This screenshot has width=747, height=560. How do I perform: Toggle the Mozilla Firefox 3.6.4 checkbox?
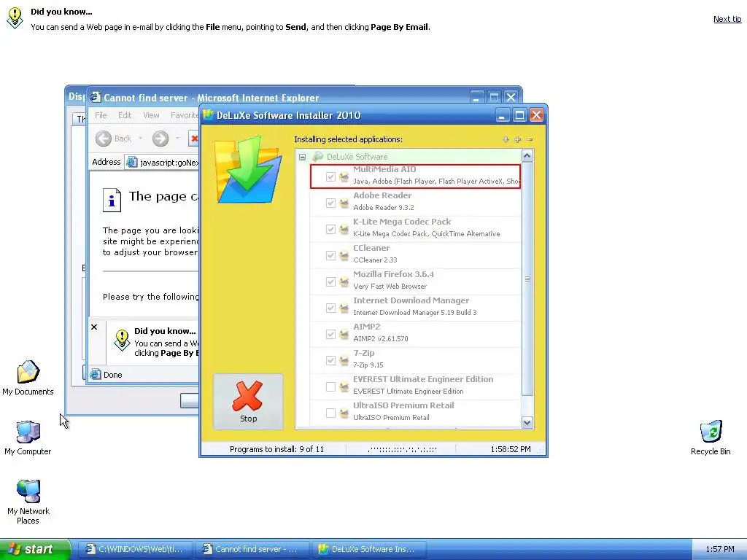(330, 281)
